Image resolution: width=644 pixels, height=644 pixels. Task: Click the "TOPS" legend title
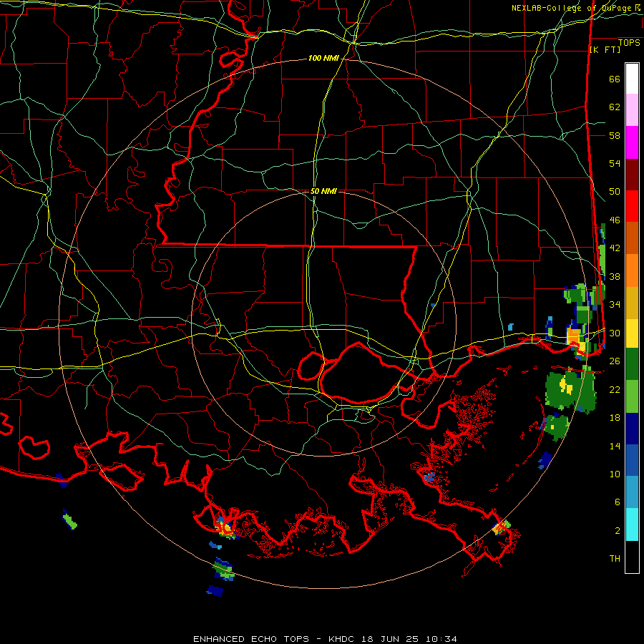tap(629, 43)
